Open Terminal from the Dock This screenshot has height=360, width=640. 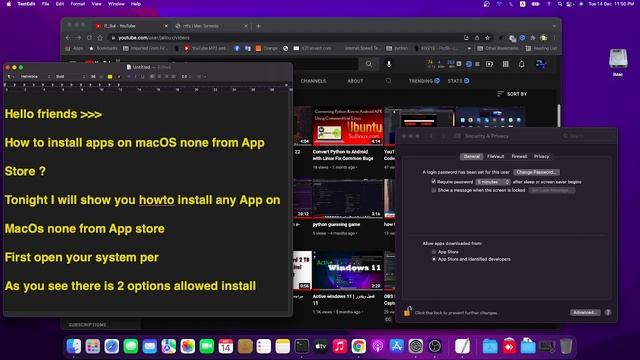[302, 347]
